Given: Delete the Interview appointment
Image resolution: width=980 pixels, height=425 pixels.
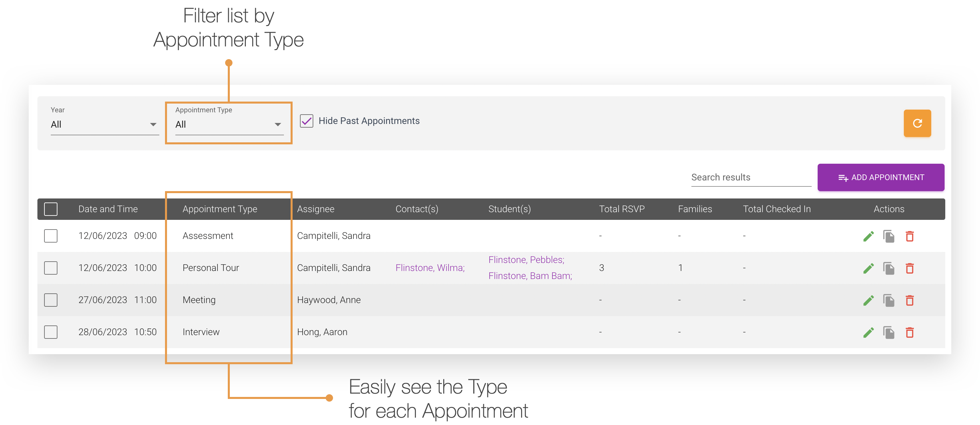Looking at the screenshot, I should pos(910,332).
